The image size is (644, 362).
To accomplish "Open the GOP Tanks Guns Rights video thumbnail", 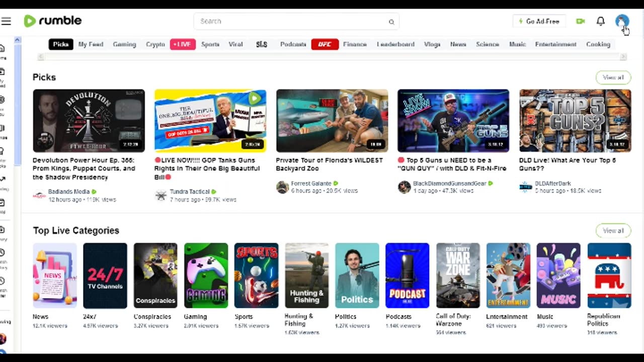I will click(210, 121).
